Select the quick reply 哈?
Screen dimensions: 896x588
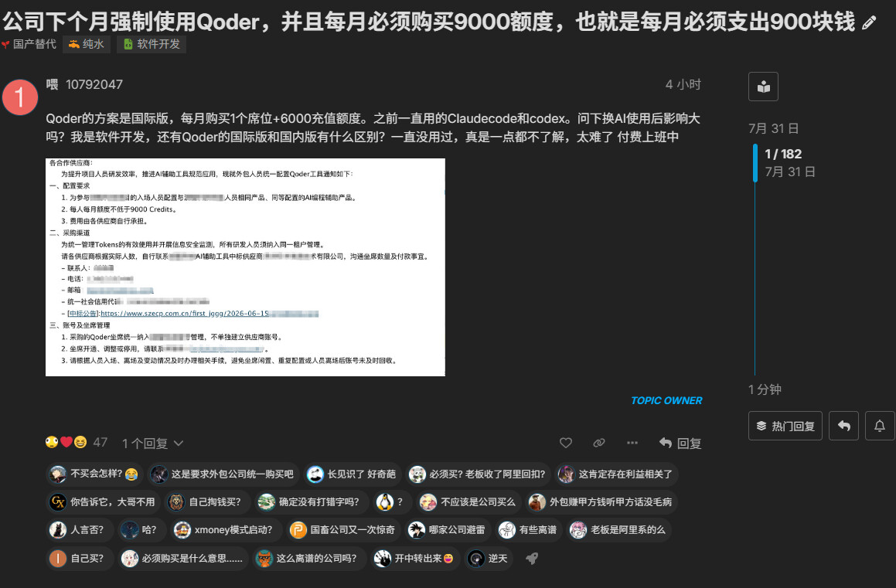[141, 530]
